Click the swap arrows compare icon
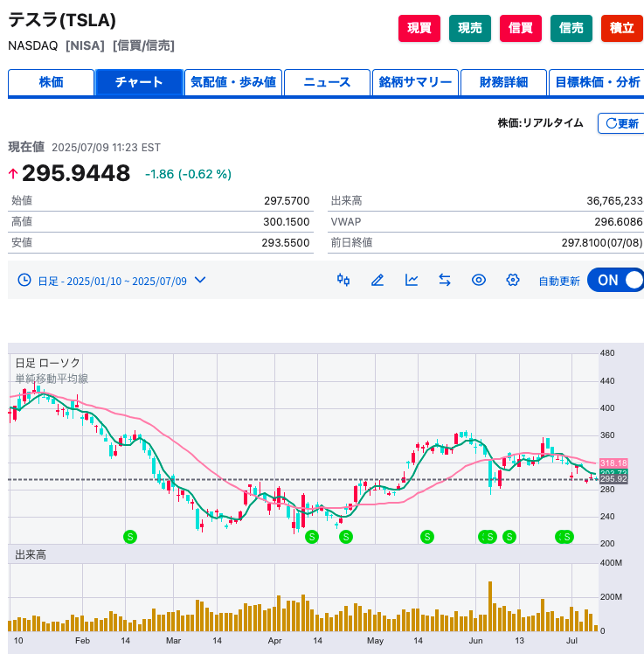 [x=445, y=280]
